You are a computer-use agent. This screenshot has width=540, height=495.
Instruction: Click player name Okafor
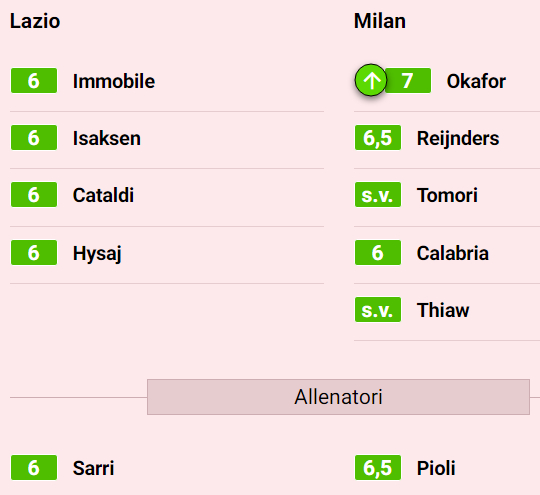476,81
